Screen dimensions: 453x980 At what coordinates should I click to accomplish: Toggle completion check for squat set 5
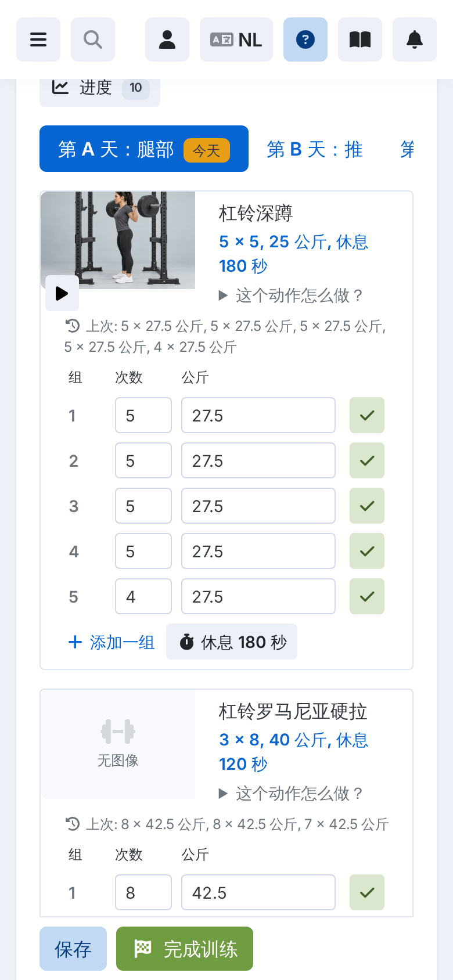pyautogui.click(x=367, y=596)
